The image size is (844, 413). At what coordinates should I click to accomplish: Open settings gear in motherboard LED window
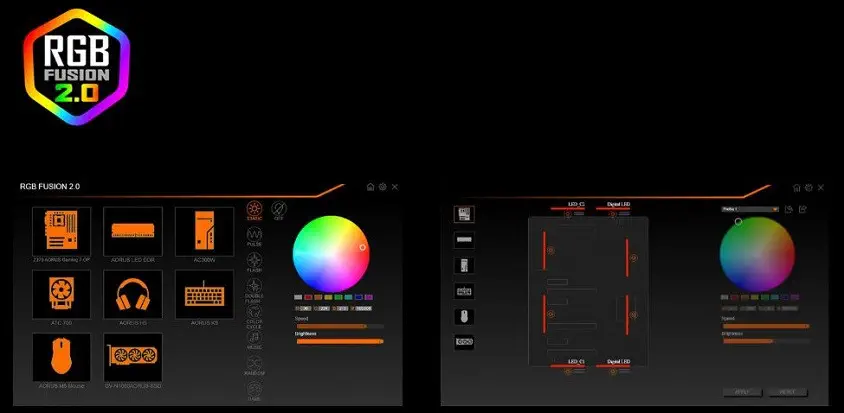click(x=808, y=187)
